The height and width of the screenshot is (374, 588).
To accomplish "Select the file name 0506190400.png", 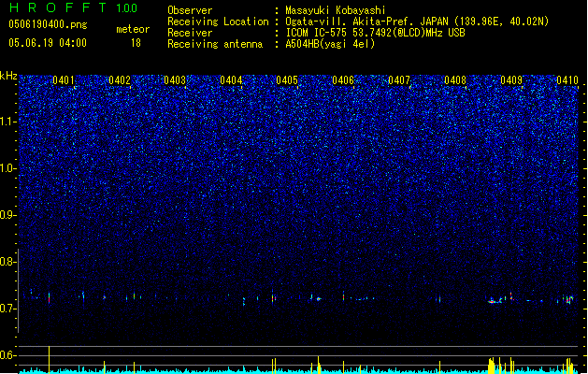I will [x=48, y=24].
